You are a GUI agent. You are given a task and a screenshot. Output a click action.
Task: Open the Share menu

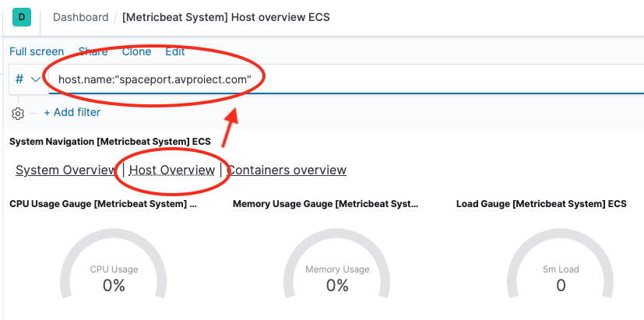[93, 51]
